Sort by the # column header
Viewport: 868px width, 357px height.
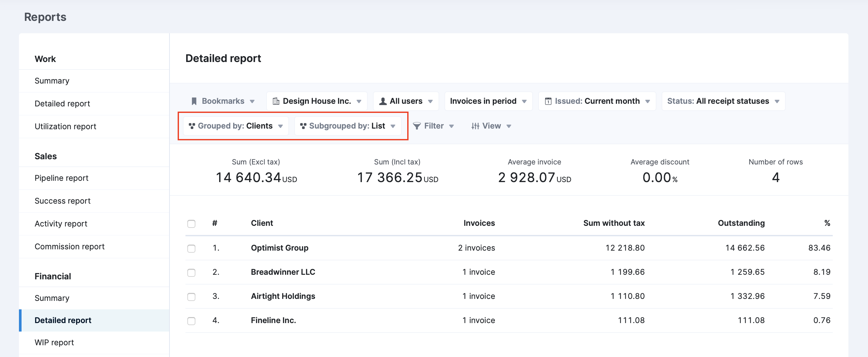click(215, 224)
